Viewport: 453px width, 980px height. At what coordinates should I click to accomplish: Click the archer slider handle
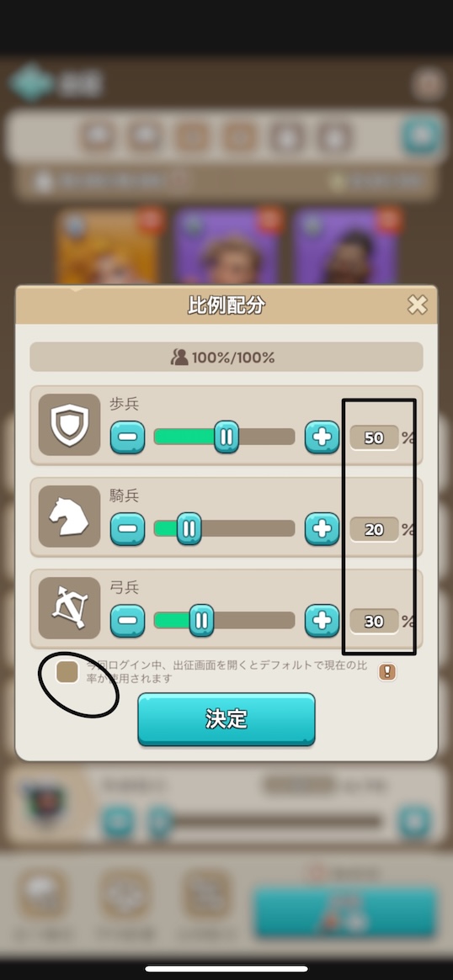[x=201, y=621]
